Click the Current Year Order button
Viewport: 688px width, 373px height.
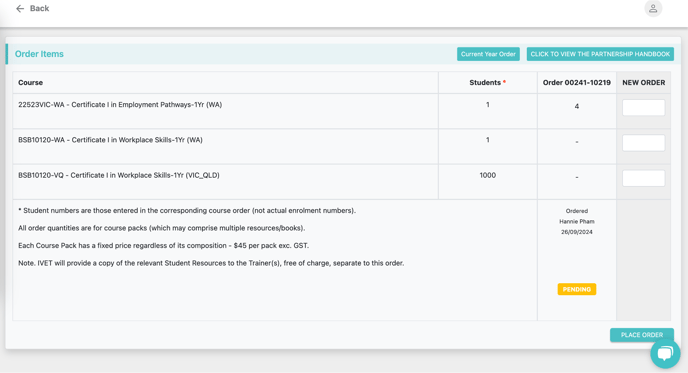[x=488, y=54]
